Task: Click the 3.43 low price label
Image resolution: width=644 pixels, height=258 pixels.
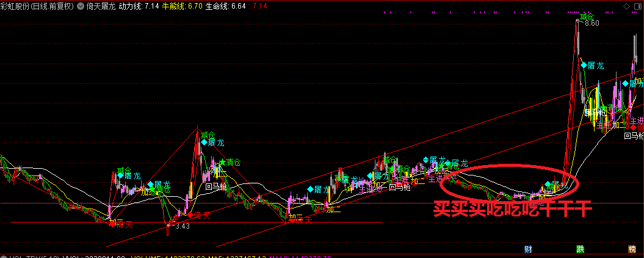Action: pyautogui.click(x=182, y=226)
